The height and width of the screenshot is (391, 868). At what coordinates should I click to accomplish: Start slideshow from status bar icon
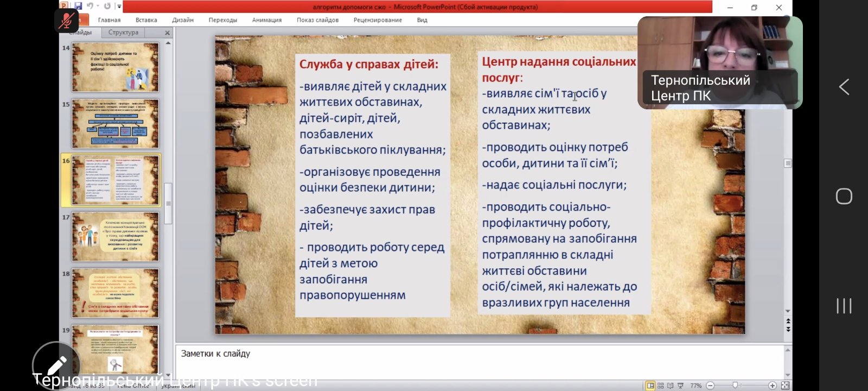coord(680,386)
